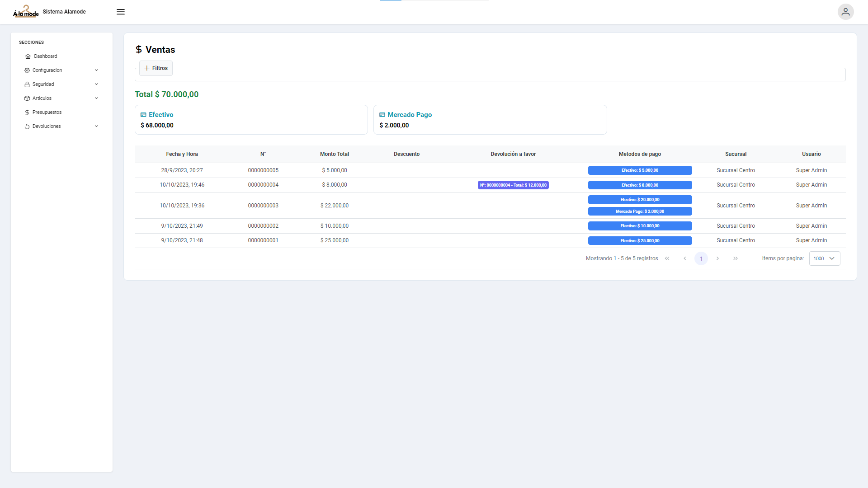This screenshot has height=488, width=868.
Task: Click the Efectivo $ 5.000,00 payment badge
Action: [640, 170]
